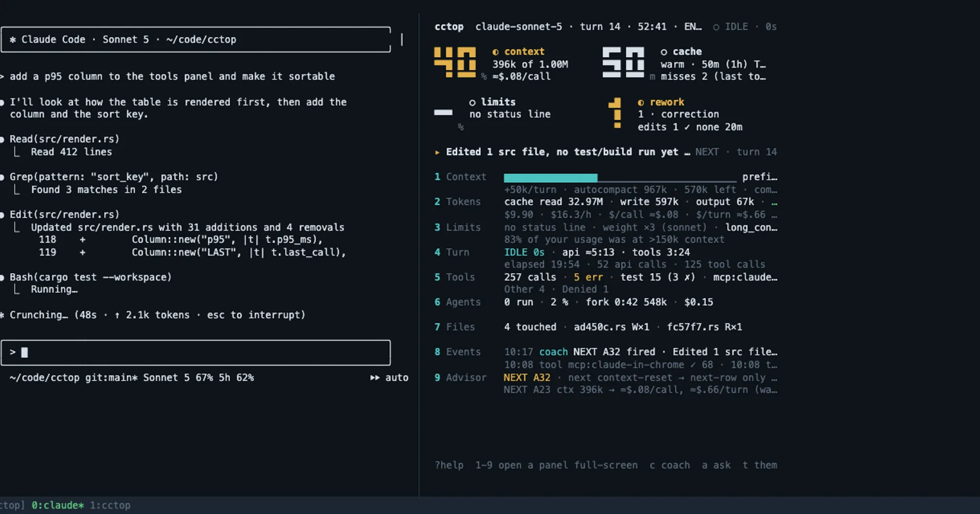This screenshot has width=980, height=514.
Task: Click 'IDLE 0s' in the Turn row
Action: 524,252
